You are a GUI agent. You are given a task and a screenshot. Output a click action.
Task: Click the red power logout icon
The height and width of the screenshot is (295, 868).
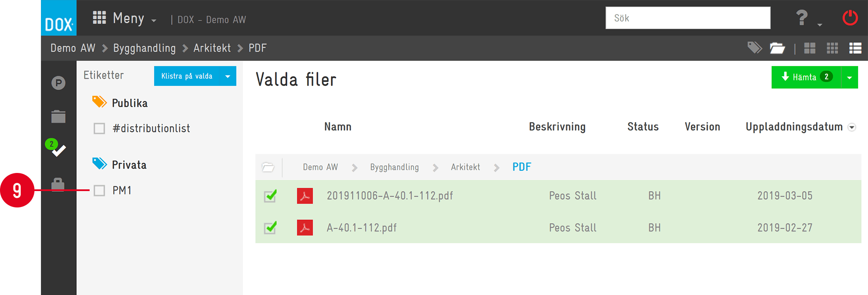850,18
